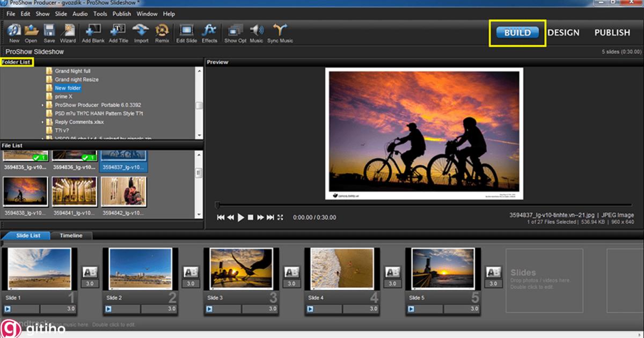This screenshot has width=644, height=338.
Task: Click the Remix icon
Action: pos(162,31)
